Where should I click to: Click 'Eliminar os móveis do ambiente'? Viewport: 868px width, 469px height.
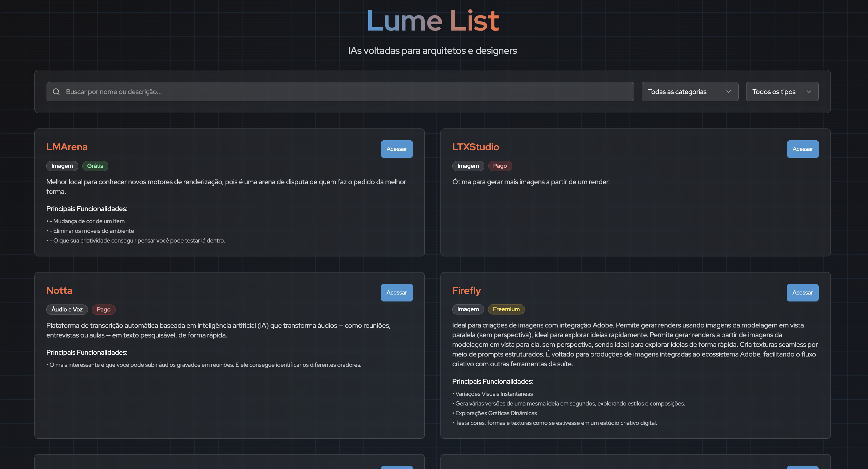pos(93,231)
